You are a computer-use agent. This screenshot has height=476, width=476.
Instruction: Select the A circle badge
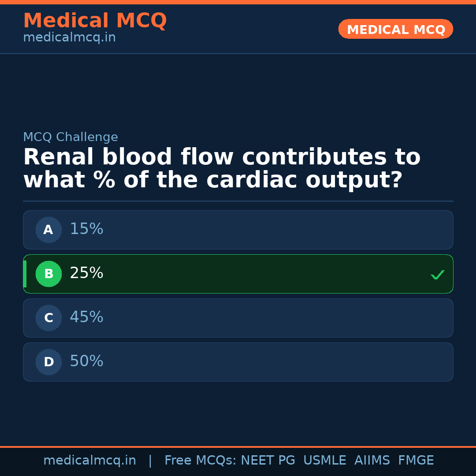tap(48, 230)
